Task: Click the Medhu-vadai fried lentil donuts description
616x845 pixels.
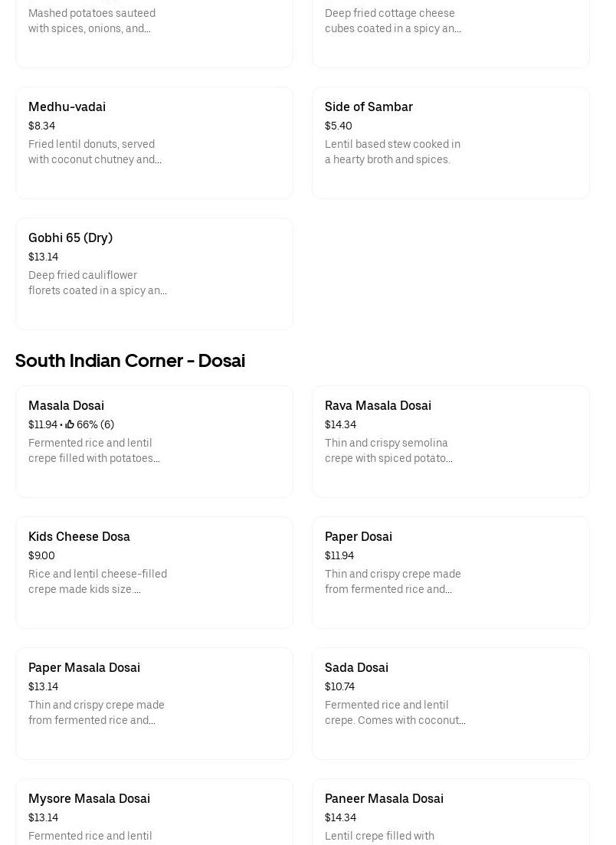Action: [95, 152]
